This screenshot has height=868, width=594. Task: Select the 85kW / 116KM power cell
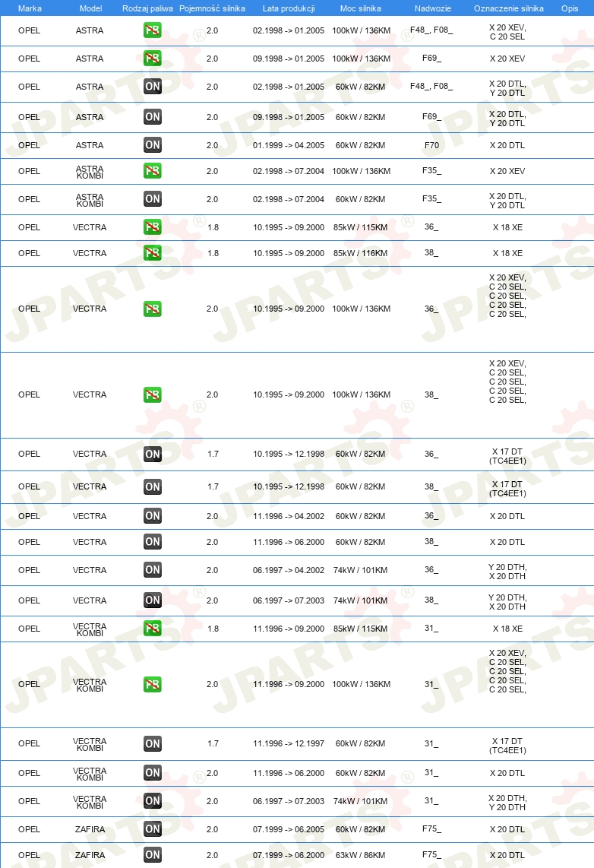pyautogui.click(x=361, y=253)
